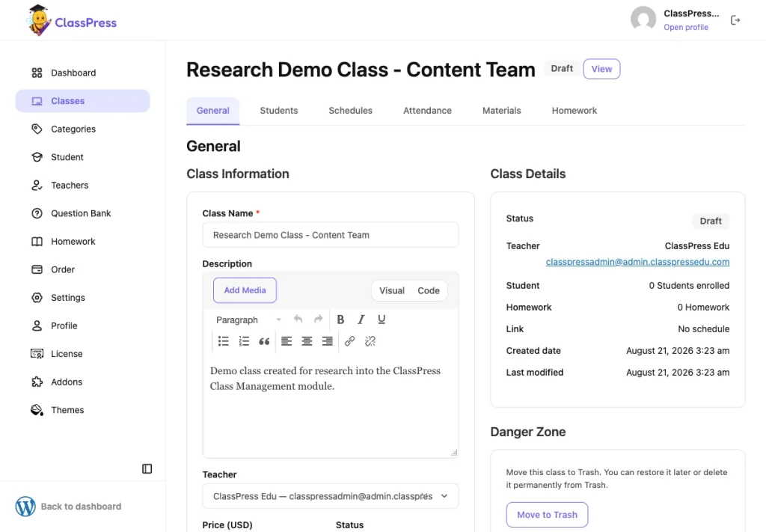Switch editor to Visual mode
The width and height of the screenshot is (766, 532).
coord(392,290)
